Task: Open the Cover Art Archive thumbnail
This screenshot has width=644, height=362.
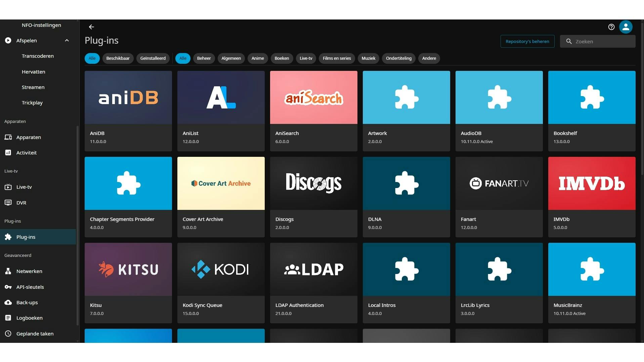Action: 221,183
